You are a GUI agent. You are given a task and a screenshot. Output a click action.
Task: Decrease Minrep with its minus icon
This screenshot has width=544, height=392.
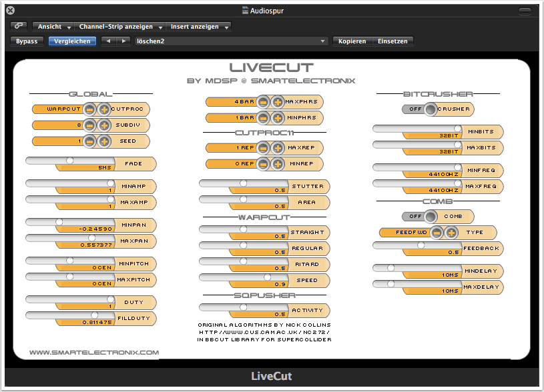263,163
